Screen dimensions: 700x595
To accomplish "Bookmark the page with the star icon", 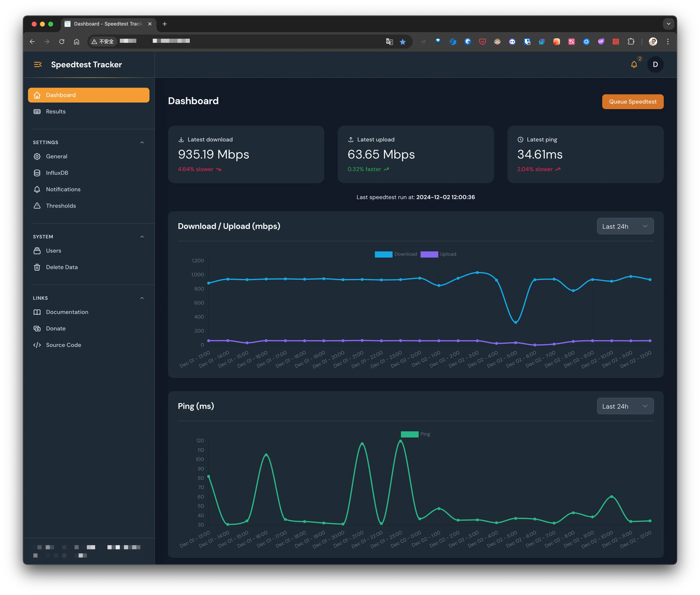I will tap(402, 42).
